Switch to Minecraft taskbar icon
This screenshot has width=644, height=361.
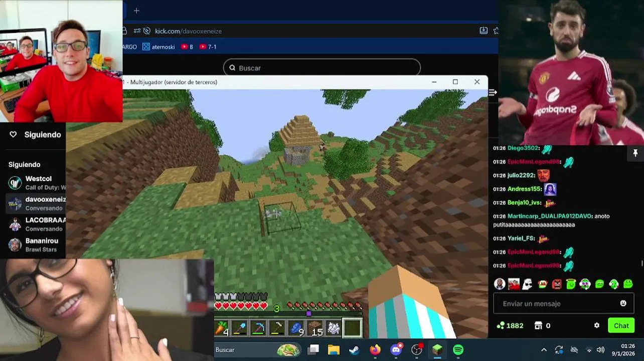[437, 349]
